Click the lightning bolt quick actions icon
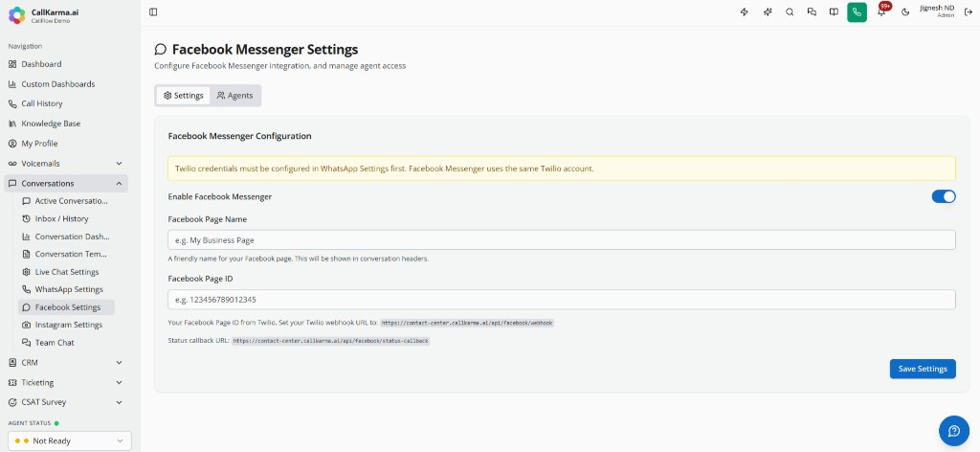The width and height of the screenshot is (980, 452). tap(744, 11)
